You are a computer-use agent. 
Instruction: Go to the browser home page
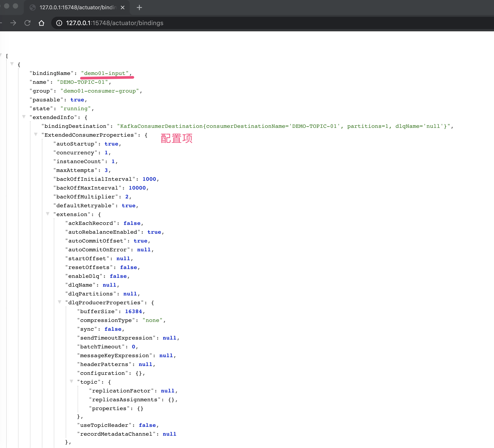(41, 23)
